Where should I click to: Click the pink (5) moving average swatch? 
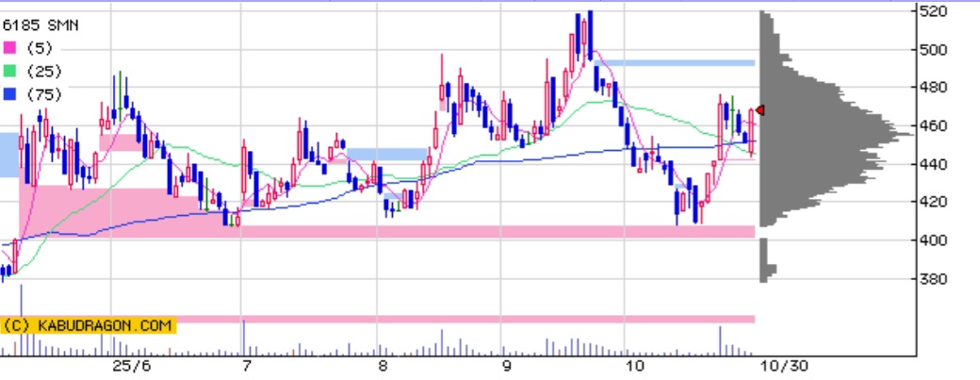[x=9, y=47]
